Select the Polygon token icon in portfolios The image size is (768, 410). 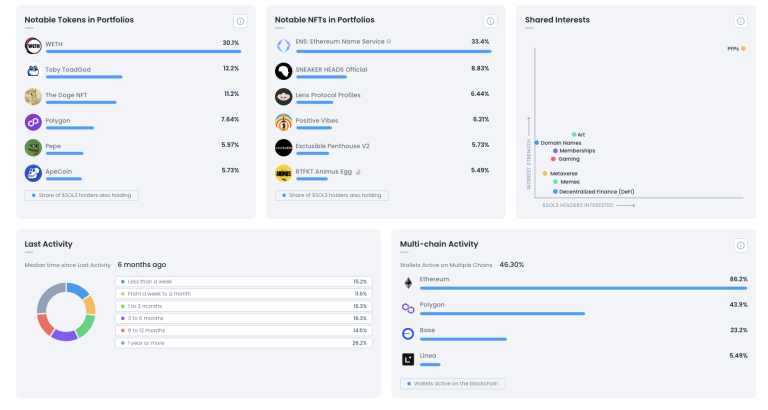[33, 122]
